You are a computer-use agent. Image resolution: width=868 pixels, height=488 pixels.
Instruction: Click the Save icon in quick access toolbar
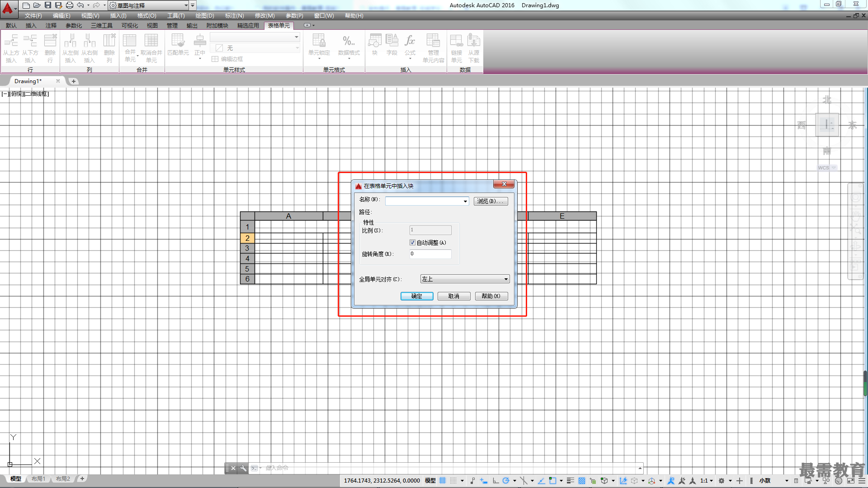[x=48, y=5]
